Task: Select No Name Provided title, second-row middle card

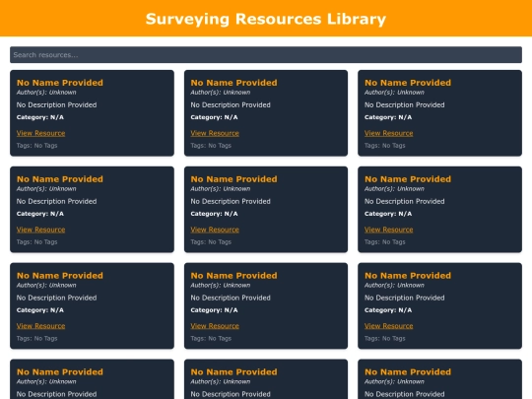Action: 233,178
